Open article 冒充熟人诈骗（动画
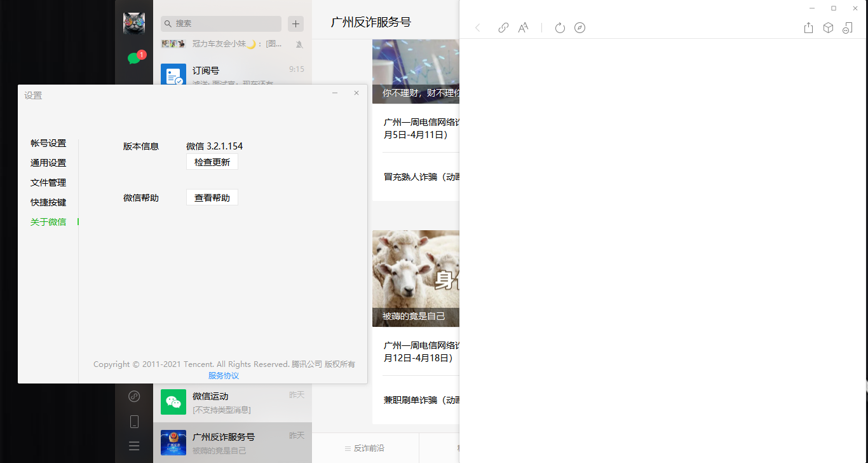The height and width of the screenshot is (463, 868). (421, 177)
